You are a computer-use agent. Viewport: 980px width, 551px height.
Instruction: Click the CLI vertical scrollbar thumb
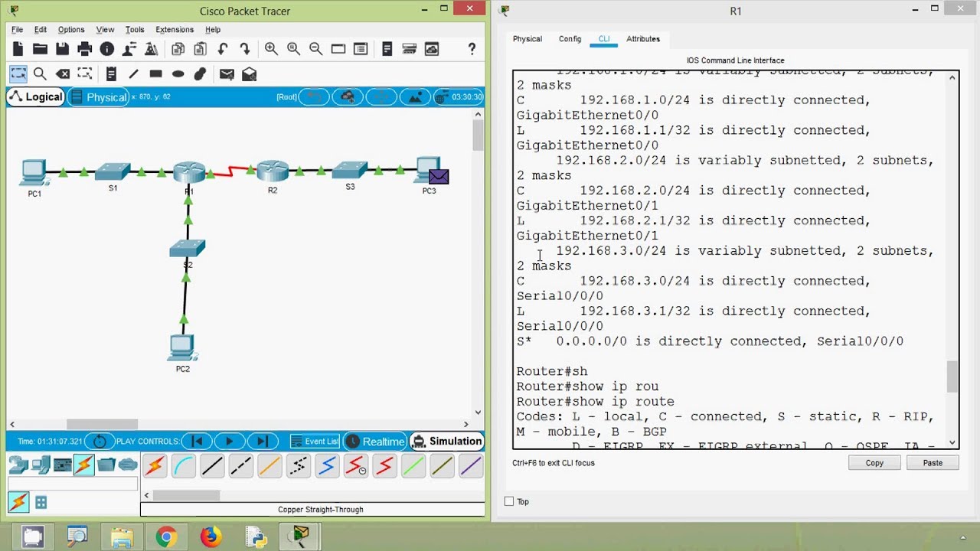coord(952,377)
